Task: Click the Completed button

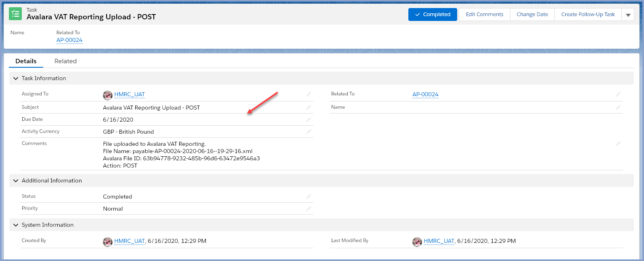Action: (433, 14)
